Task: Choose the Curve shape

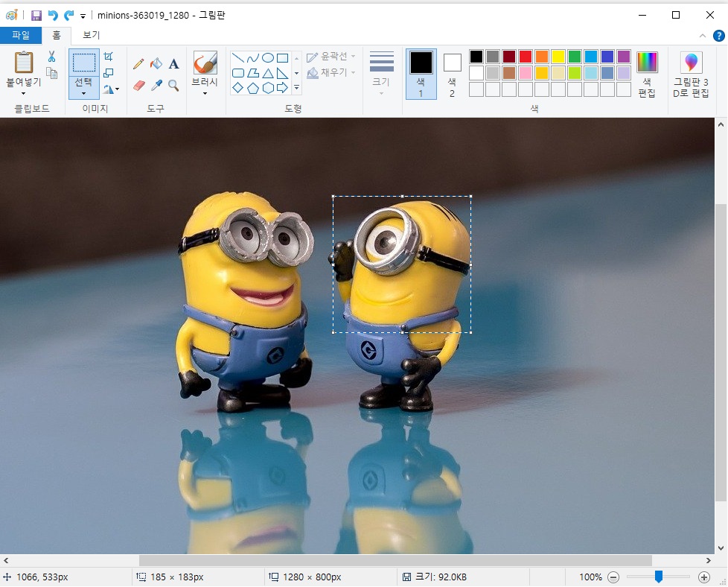Action: pos(253,58)
